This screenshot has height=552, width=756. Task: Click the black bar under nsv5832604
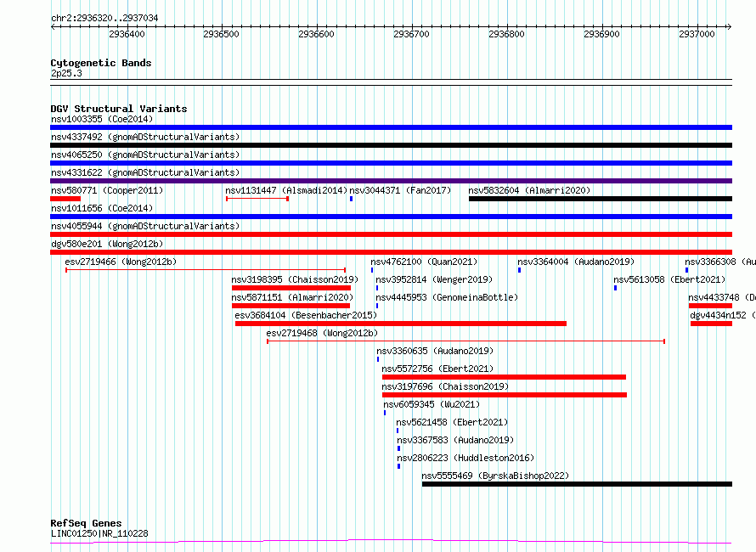pos(601,199)
